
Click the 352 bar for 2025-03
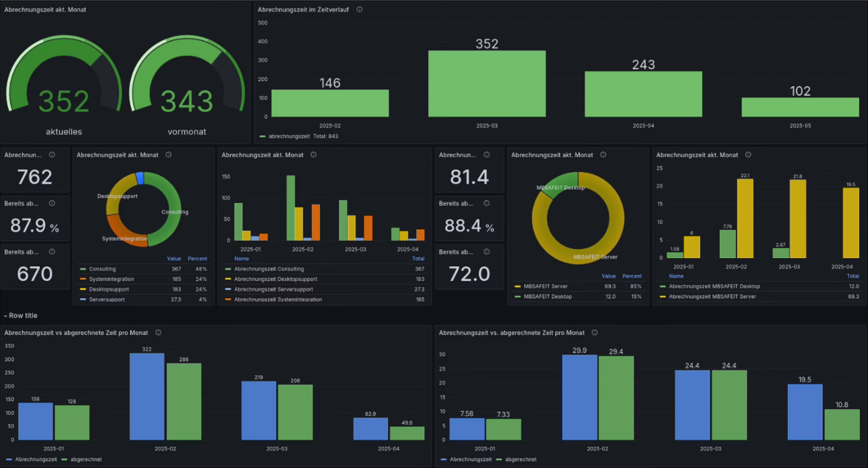point(487,84)
